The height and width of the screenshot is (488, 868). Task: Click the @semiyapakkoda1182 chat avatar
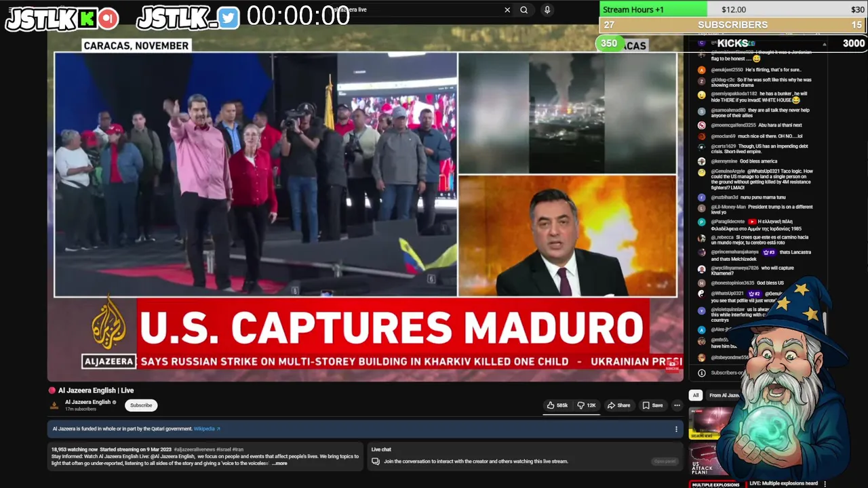(x=702, y=95)
